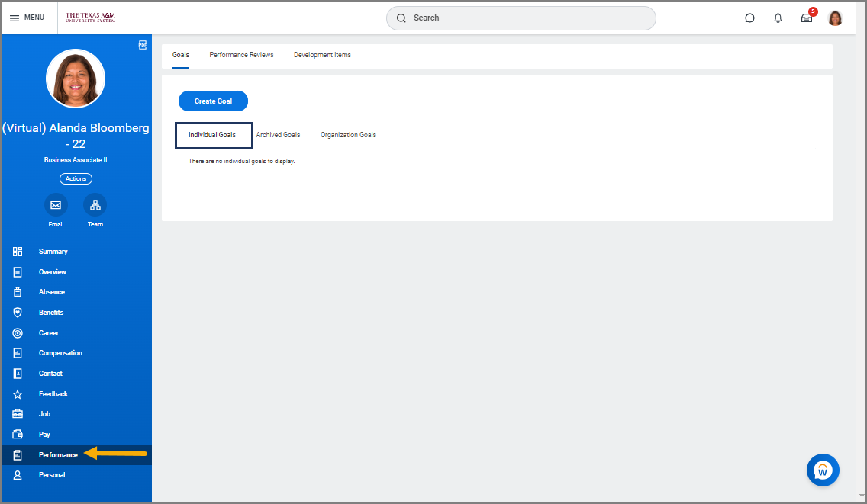
Task: View the Organization Goals tab
Action: click(348, 135)
